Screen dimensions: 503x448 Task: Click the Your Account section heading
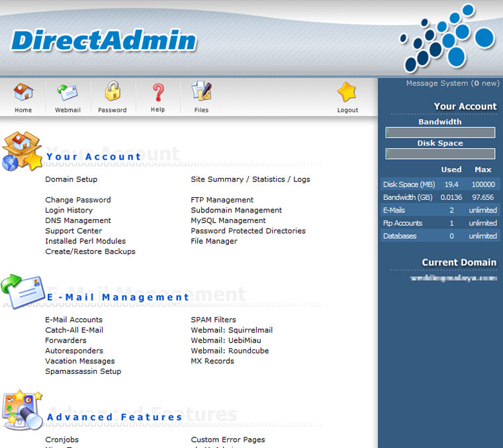click(x=94, y=156)
